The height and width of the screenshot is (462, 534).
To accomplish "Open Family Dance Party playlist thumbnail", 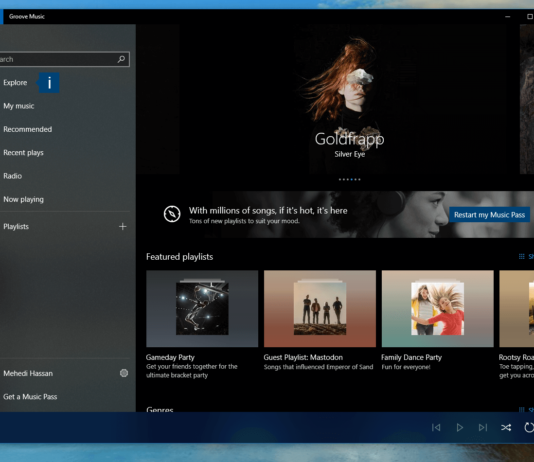I will tap(438, 308).
